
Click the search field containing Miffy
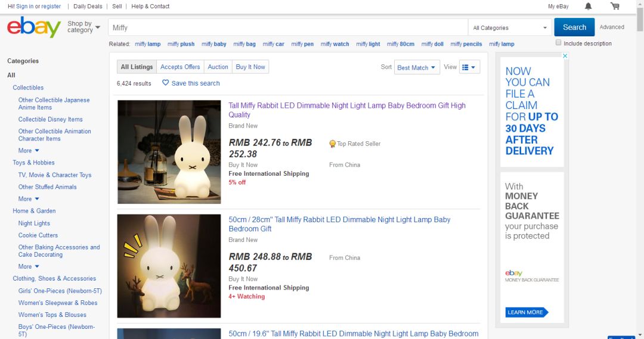[x=288, y=27]
